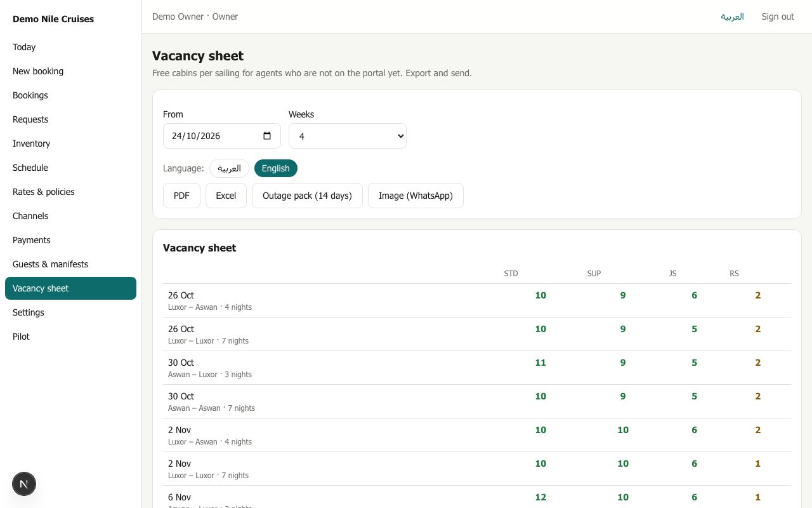
Task: Click the STD column header
Action: pyautogui.click(x=511, y=274)
